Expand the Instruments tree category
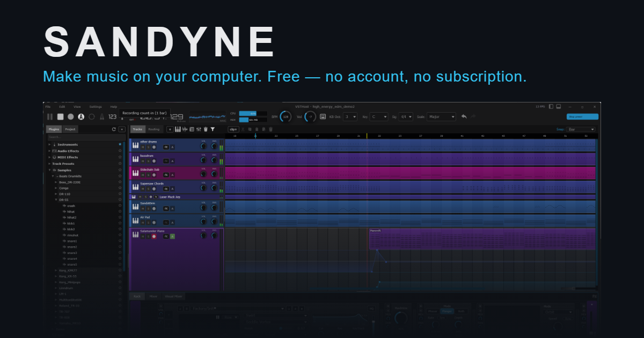This screenshot has width=644, height=338. tap(49, 144)
